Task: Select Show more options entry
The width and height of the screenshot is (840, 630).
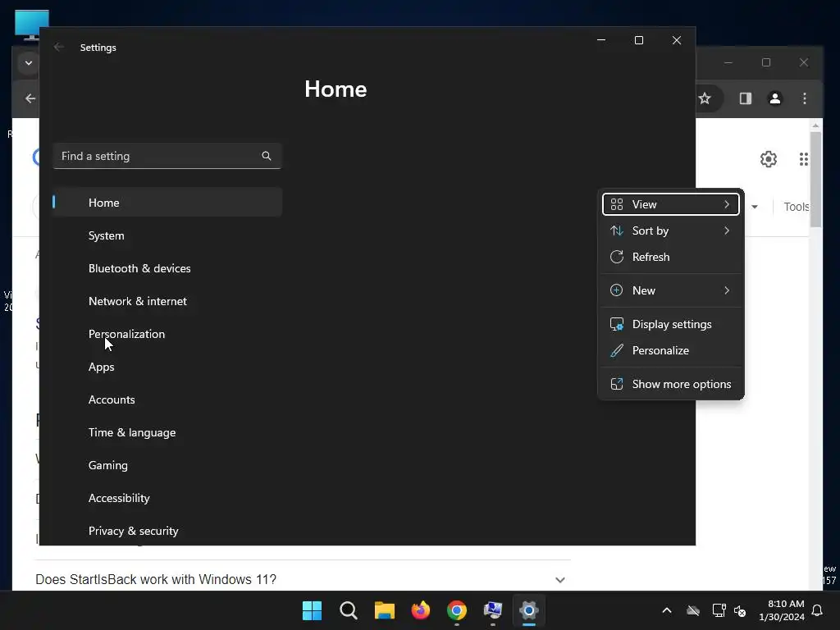Action: pos(671,384)
